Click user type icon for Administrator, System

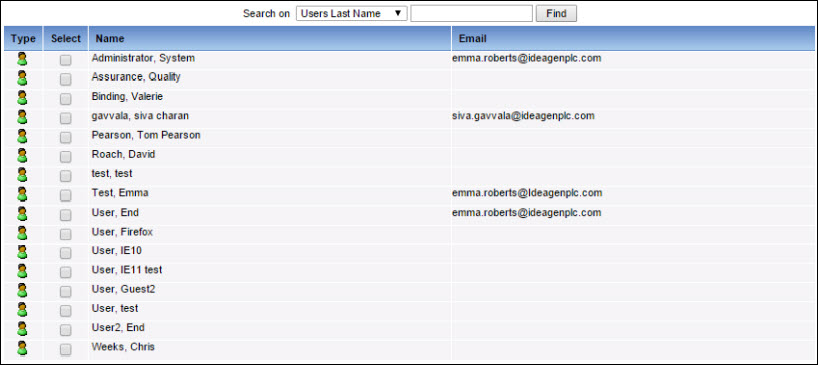pos(22,59)
